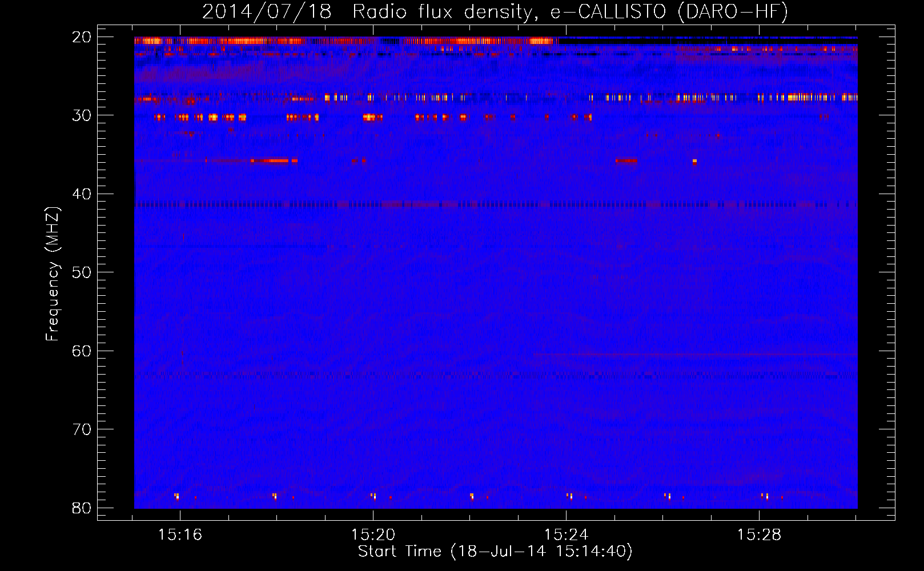Click the 60 frequency tick label
The image size is (924, 571).
(x=82, y=351)
